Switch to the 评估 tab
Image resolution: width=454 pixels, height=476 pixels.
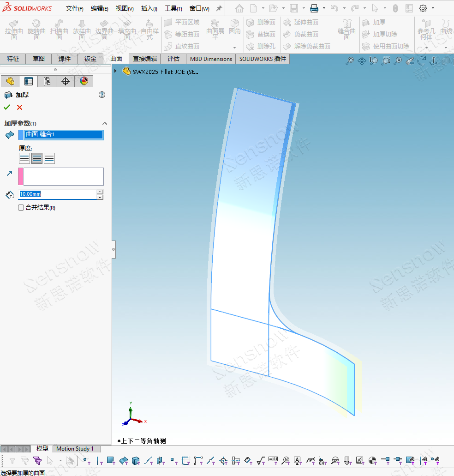pyautogui.click(x=173, y=59)
